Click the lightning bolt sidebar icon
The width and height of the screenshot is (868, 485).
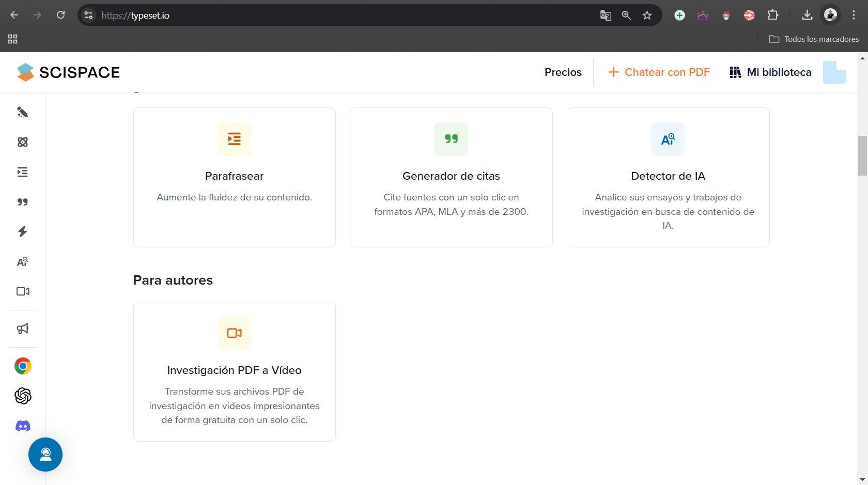point(22,231)
